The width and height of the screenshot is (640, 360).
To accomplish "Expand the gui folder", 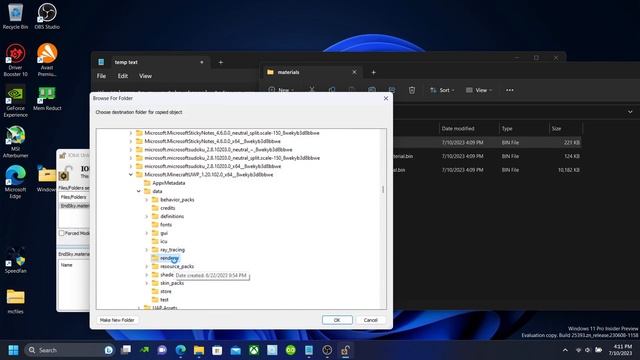I will (147, 233).
